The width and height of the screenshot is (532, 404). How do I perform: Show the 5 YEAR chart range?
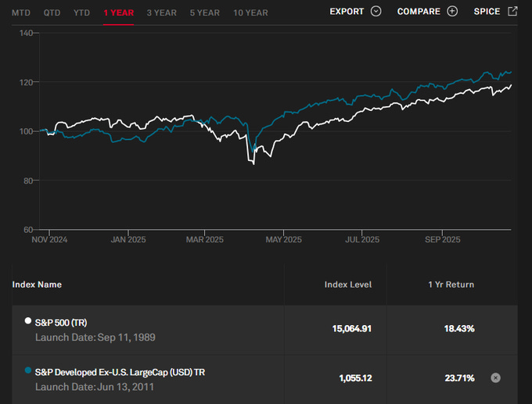[205, 13]
